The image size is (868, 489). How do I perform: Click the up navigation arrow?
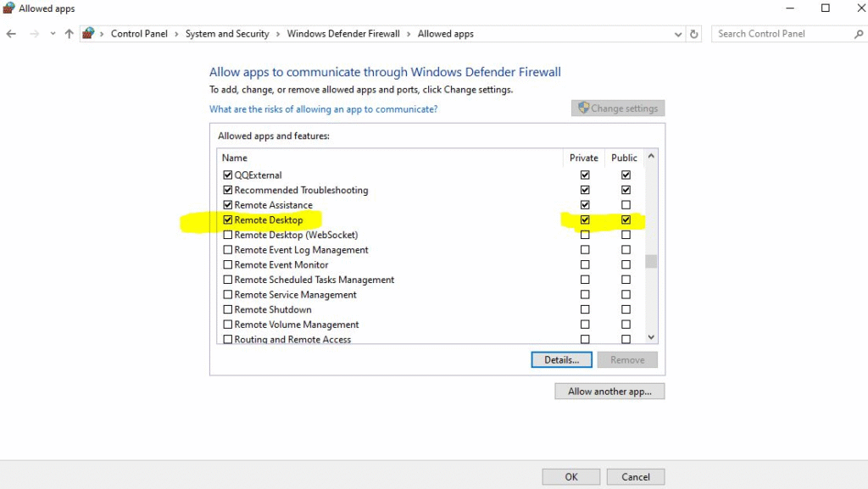[x=69, y=33]
